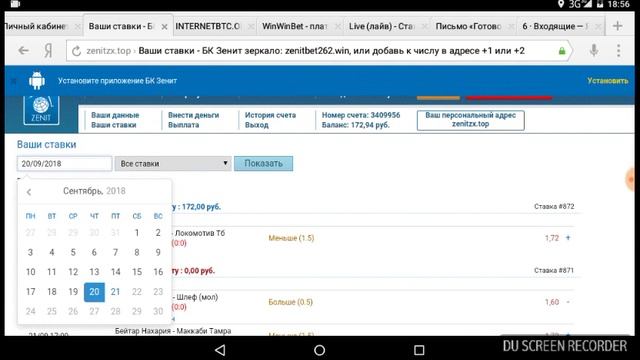The width and height of the screenshot is (640, 360).
Task: Open "Ваши ставки" menu link
Action: point(113,125)
